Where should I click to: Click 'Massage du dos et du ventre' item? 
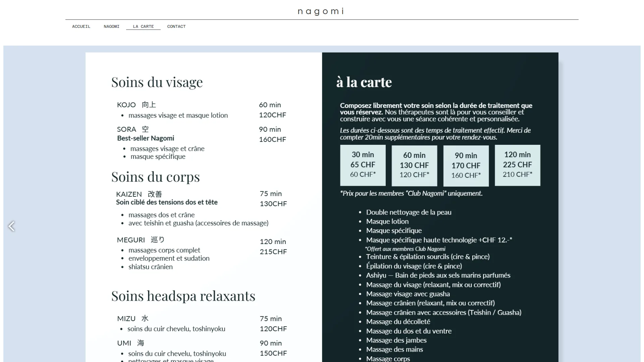(x=409, y=331)
